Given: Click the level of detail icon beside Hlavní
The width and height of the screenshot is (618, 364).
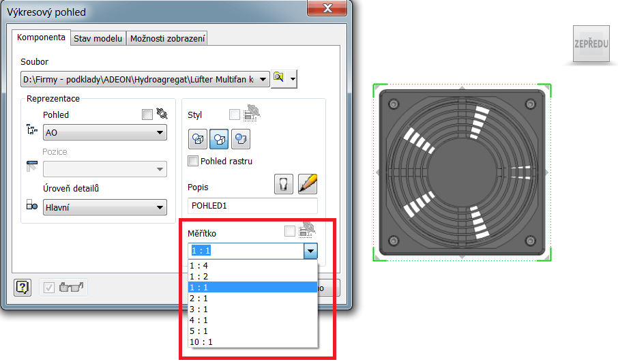Looking at the screenshot, I should pos(31,204).
